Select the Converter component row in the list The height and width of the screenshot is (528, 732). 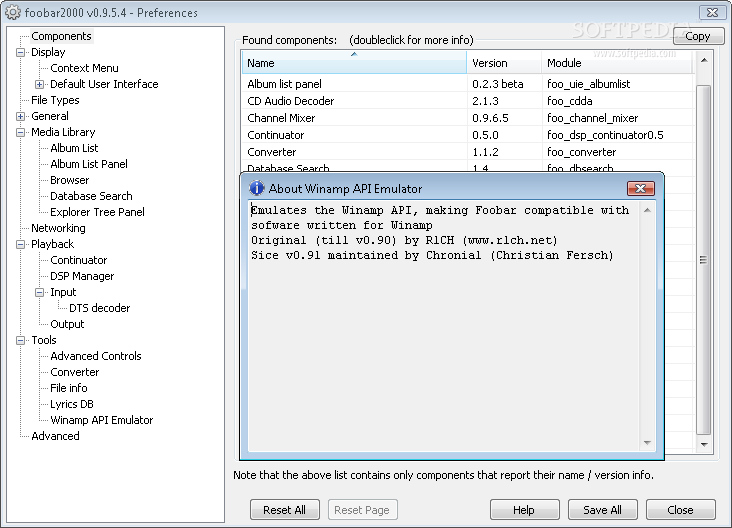coord(467,152)
